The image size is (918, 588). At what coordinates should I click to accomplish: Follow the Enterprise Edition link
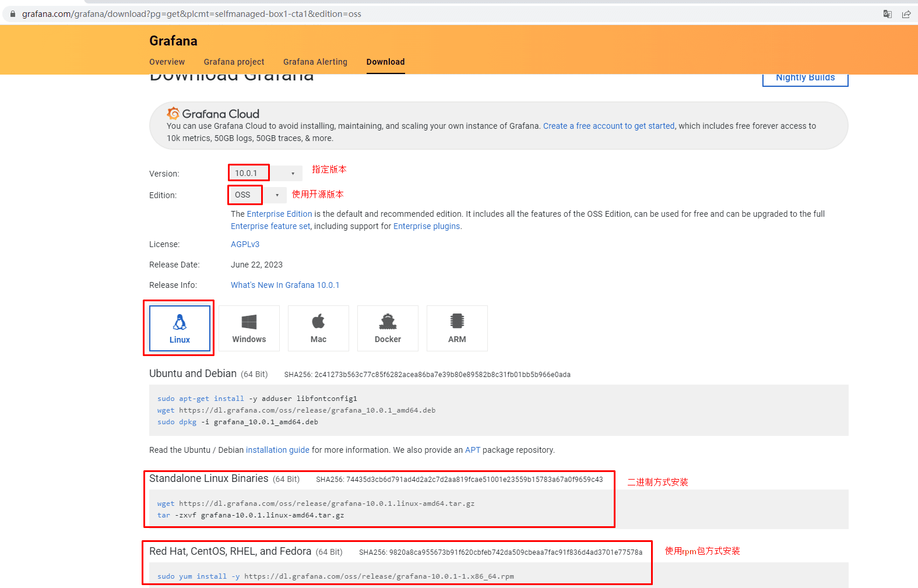click(x=279, y=214)
